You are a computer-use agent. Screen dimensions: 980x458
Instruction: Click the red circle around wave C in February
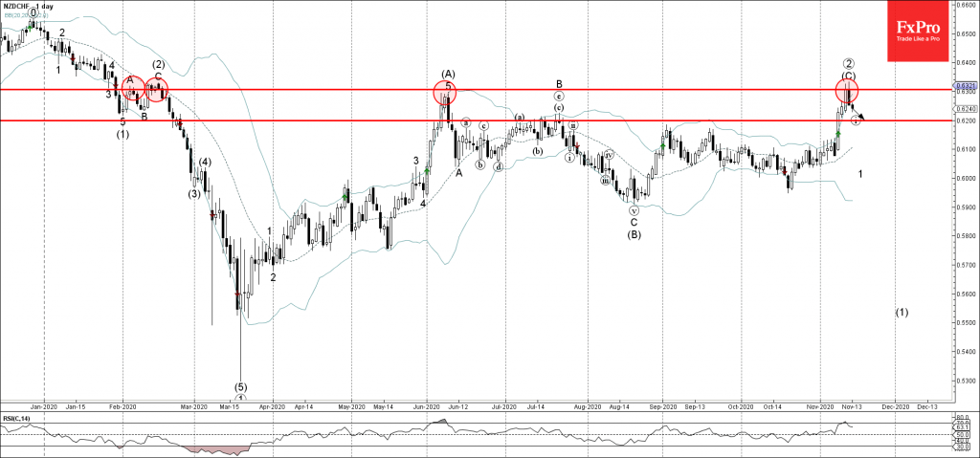pos(157,89)
